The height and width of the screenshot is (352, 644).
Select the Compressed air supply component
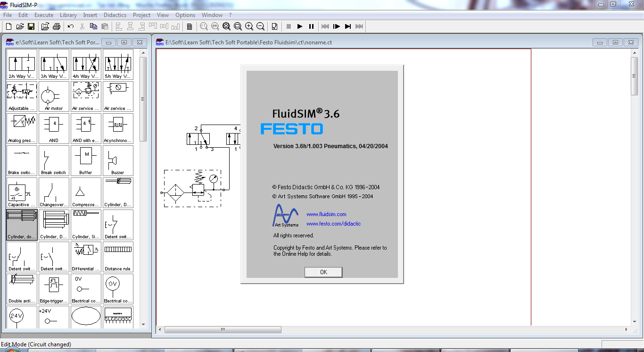pyautogui.click(x=86, y=193)
